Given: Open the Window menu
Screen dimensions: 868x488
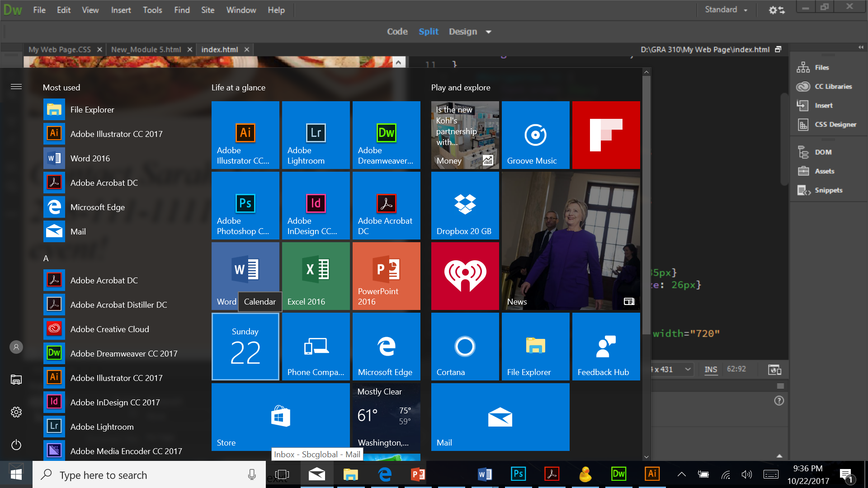Looking at the screenshot, I should [241, 10].
